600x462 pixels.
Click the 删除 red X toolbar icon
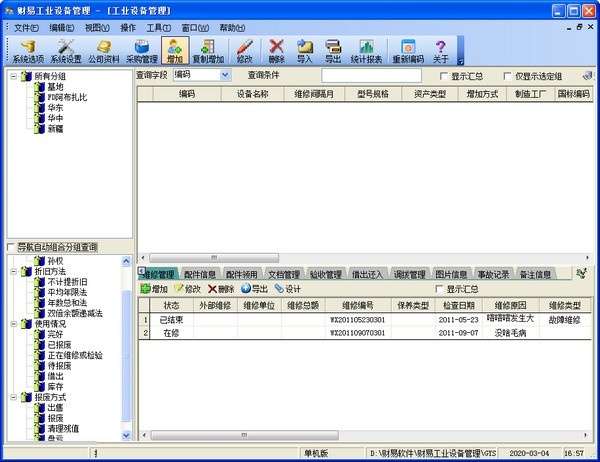pos(276,51)
